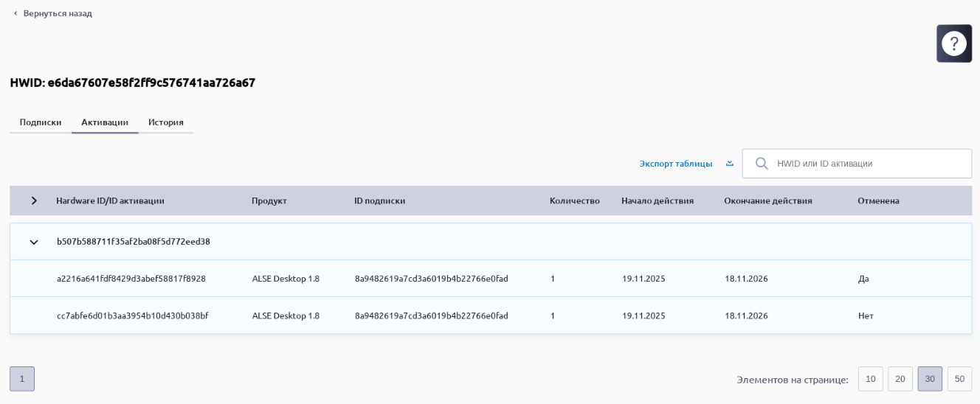Image resolution: width=980 pixels, height=404 pixels.
Task: Collapse the b507b588711f35af2ba08f5d772eed38 row
Action: pos(34,242)
